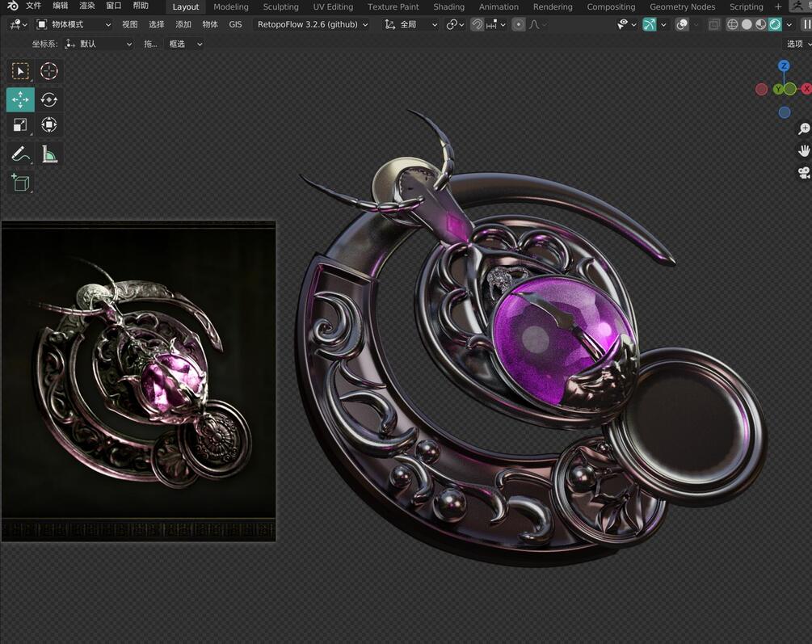Open the 帮助 menu

[x=141, y=6]
